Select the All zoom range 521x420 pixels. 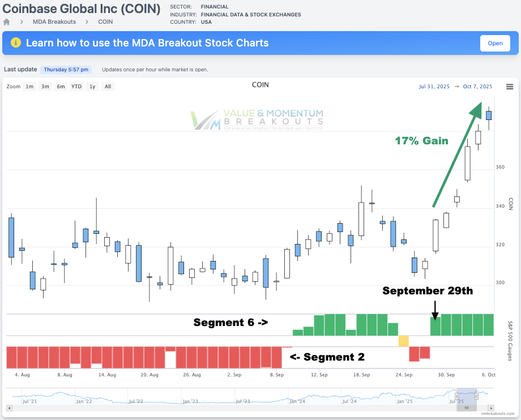(x=107, y=87)
